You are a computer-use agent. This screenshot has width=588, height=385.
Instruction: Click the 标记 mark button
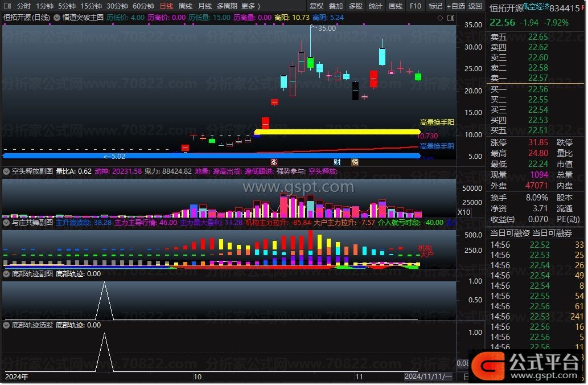[x=435, y=6]
